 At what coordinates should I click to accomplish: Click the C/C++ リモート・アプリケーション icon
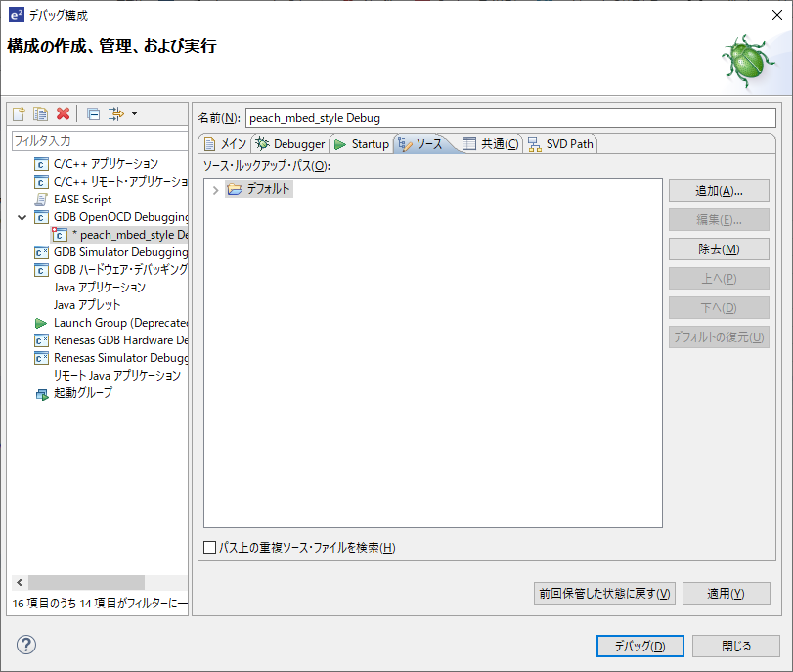[41, 182]
